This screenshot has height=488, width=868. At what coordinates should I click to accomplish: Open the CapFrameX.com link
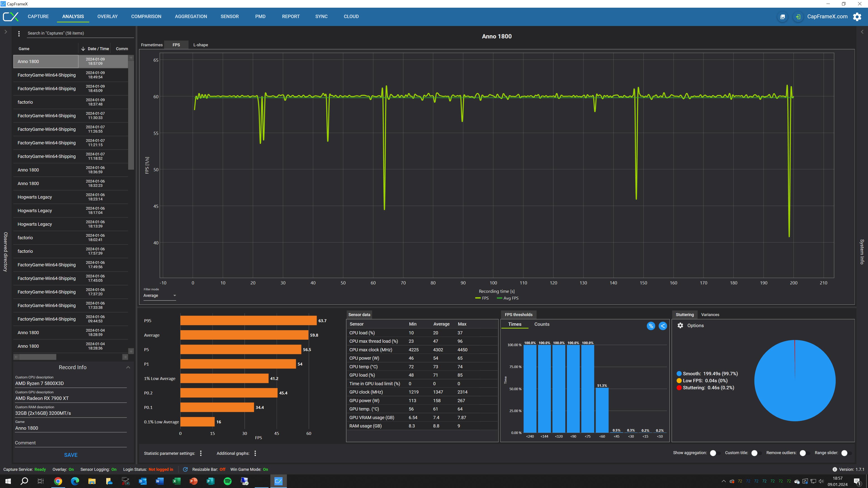pos(827,16)
